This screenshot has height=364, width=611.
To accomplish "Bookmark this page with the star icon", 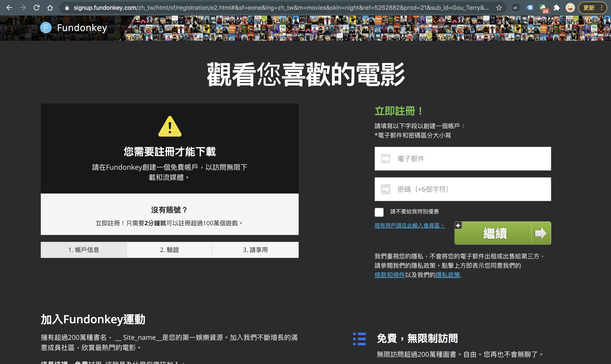I will [x=499, y=8].
